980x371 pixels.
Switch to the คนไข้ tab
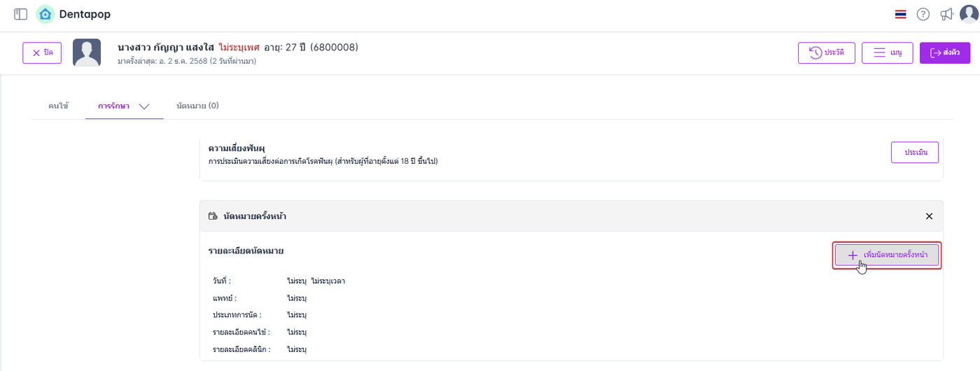click(x=58, y=106)
